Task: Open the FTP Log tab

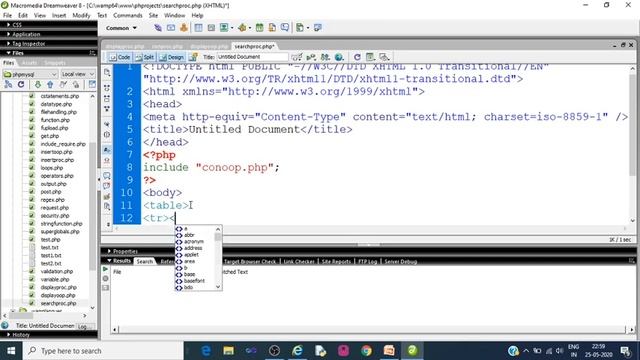Action: pos(367,262)
